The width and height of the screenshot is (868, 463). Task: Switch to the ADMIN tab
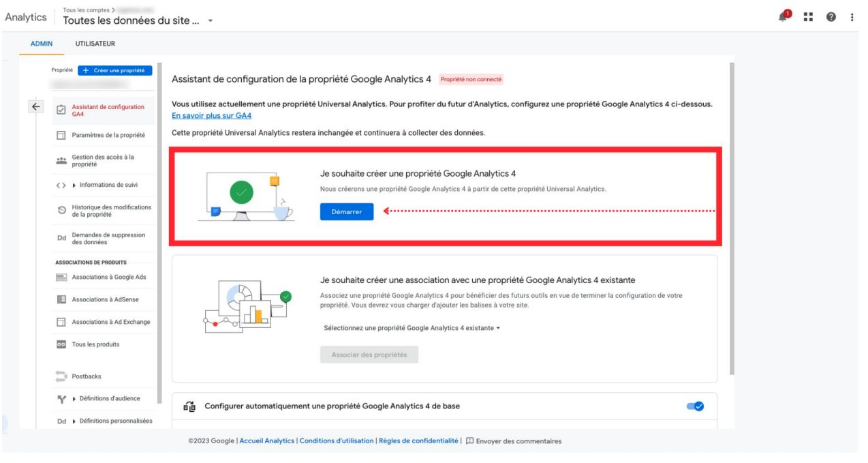click(42, 44)
